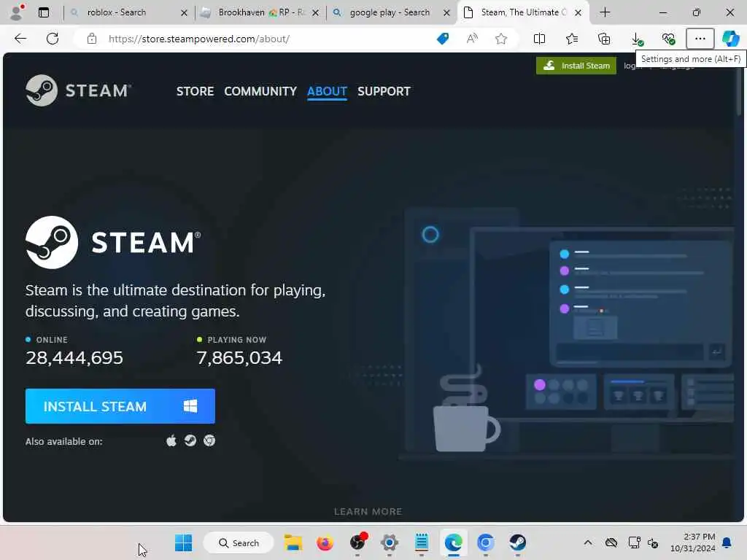View site information lock icon

(91, 39)
